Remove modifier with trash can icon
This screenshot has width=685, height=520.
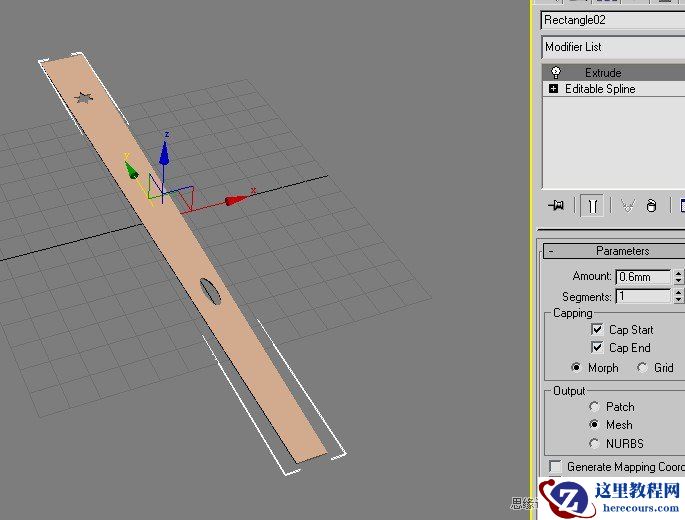point(651,205)
